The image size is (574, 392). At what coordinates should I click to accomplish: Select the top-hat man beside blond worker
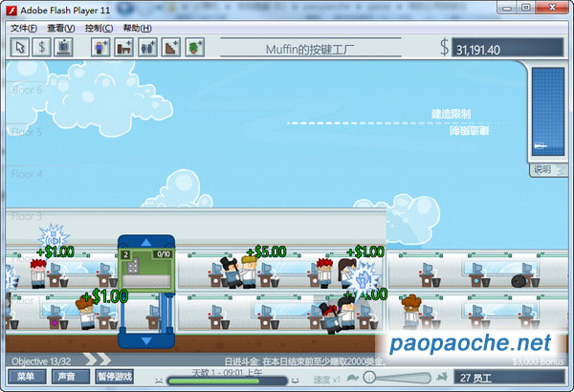pyautogui.click(x=231, y=272)
